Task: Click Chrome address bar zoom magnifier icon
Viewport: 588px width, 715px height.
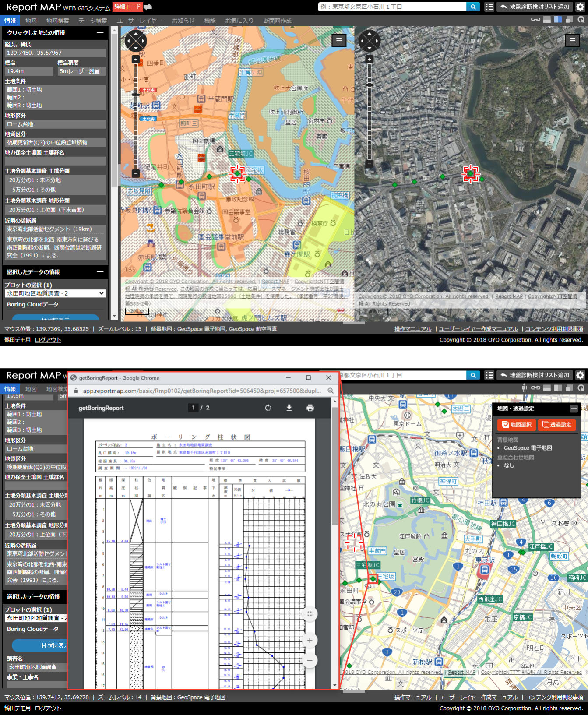Action: [x=331, y=391]
